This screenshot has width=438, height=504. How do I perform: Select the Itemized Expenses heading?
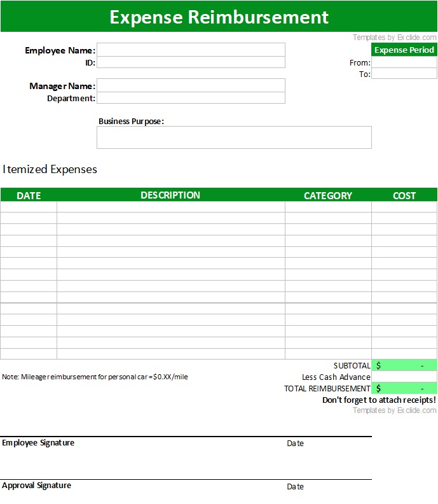coord(50,169)
